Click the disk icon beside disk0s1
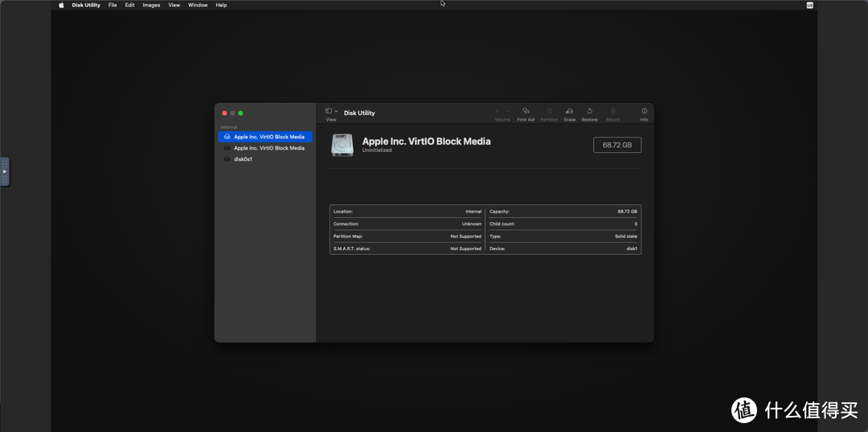868x432 pixels. tap(227, 159)
